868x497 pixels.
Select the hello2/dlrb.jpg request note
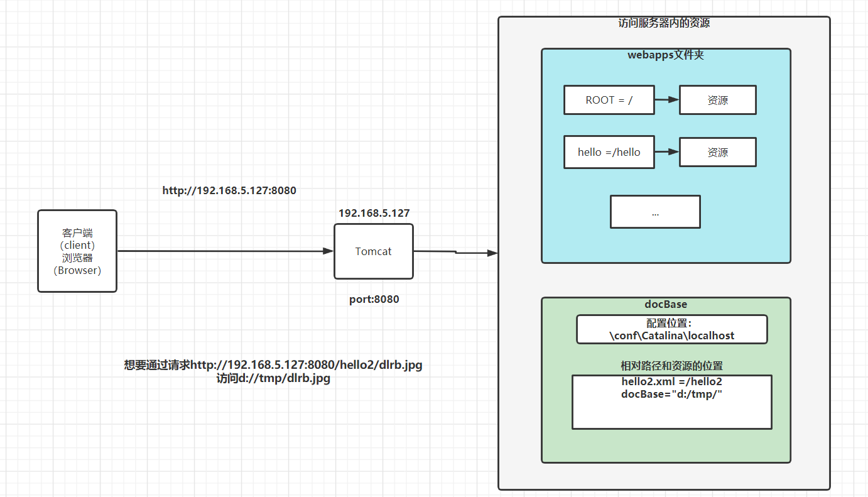273,372
